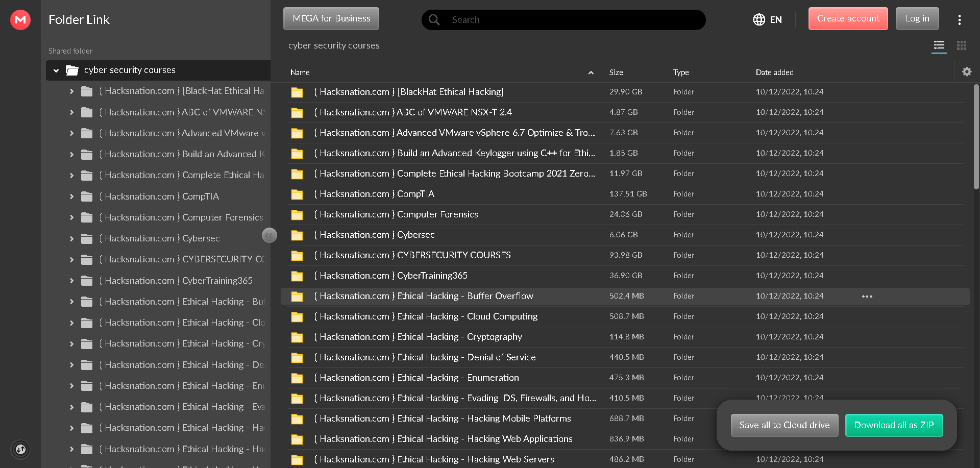The image size is (980, 468).
Task: Click the file list vertical scrollbar
Action: coord(976,137)
